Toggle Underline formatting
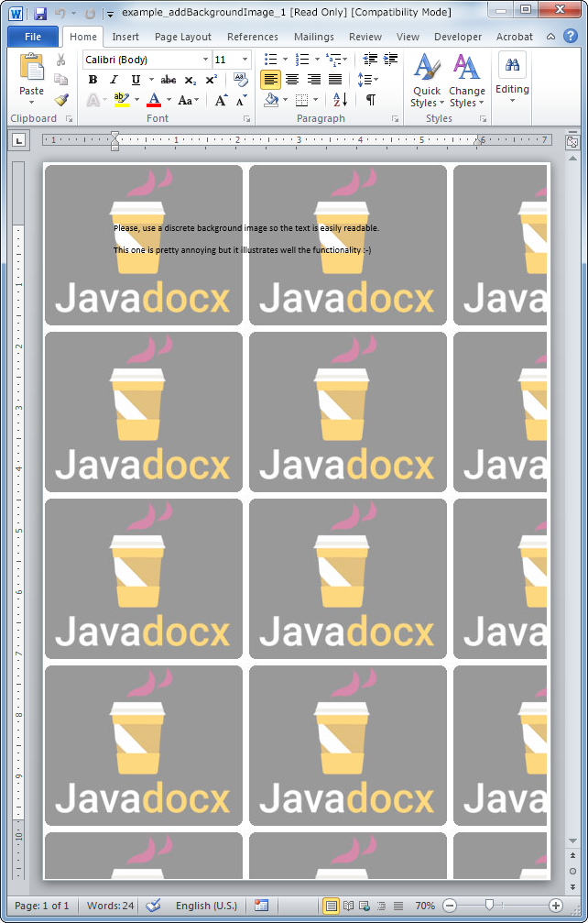Viewport: 588px width, 923px height. point(136,80)
